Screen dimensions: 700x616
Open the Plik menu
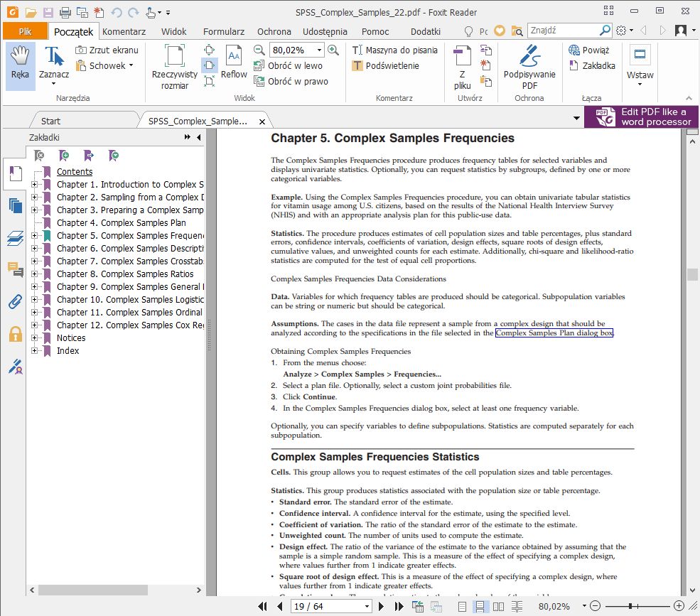(25, 31)
